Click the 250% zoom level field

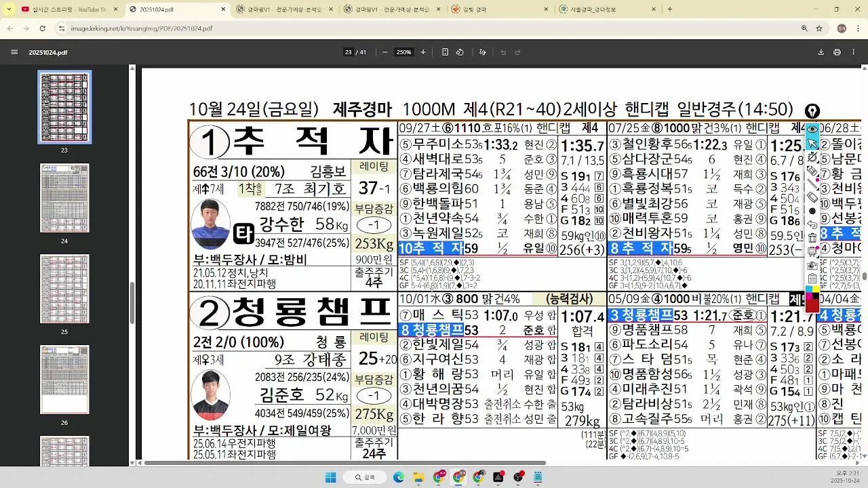click(404, 52)
